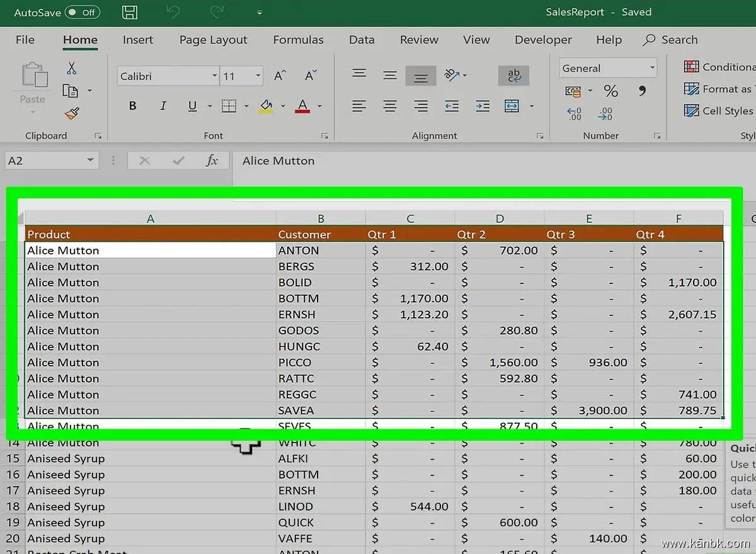This screenshot has height=554, width=756.
Task: Switch to the Formulas tab
Action: click(298, 40)
